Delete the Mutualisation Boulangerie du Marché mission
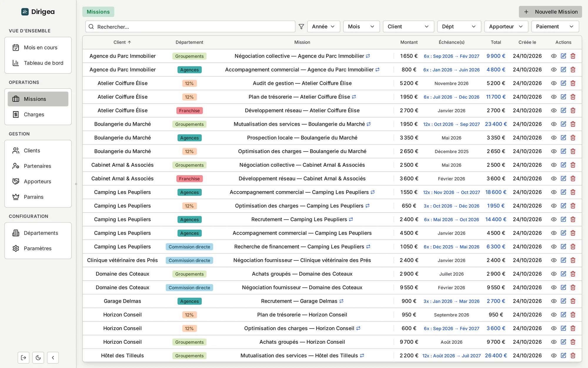Viewport: 588px width, 368px height. click(573, 124)
